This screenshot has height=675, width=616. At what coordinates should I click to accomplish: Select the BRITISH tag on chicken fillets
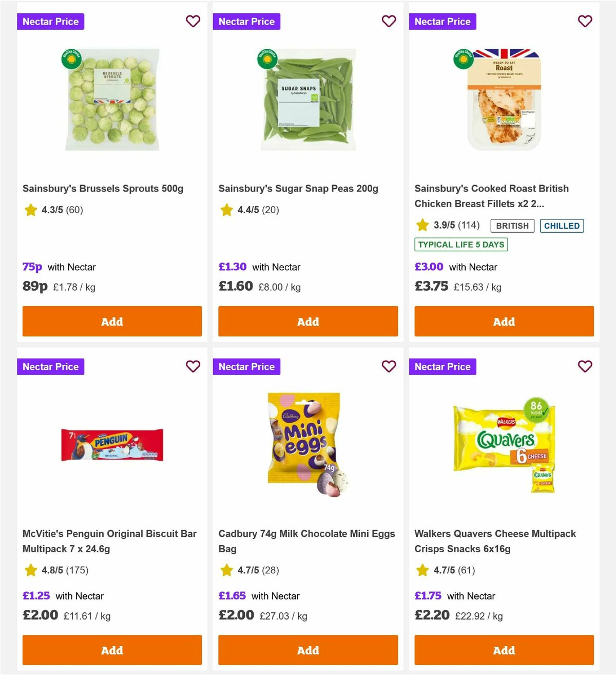511,226
